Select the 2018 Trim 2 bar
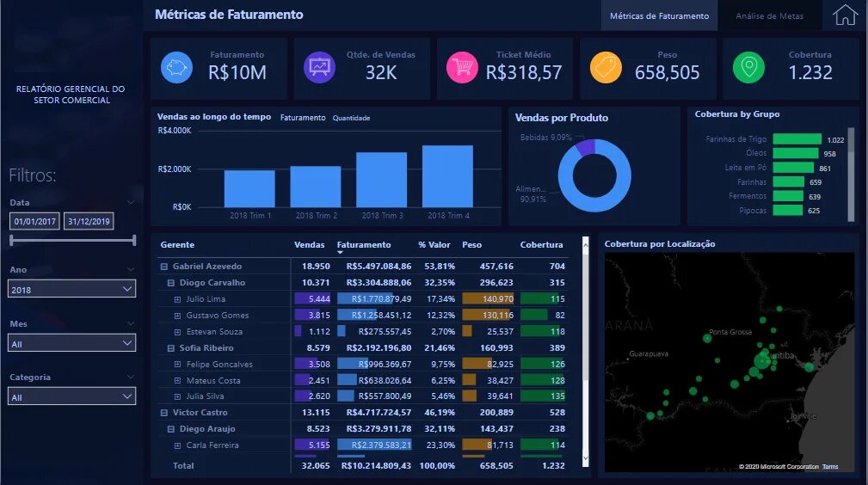This screenshot has height=485, width=868. [x=316, y=187]
